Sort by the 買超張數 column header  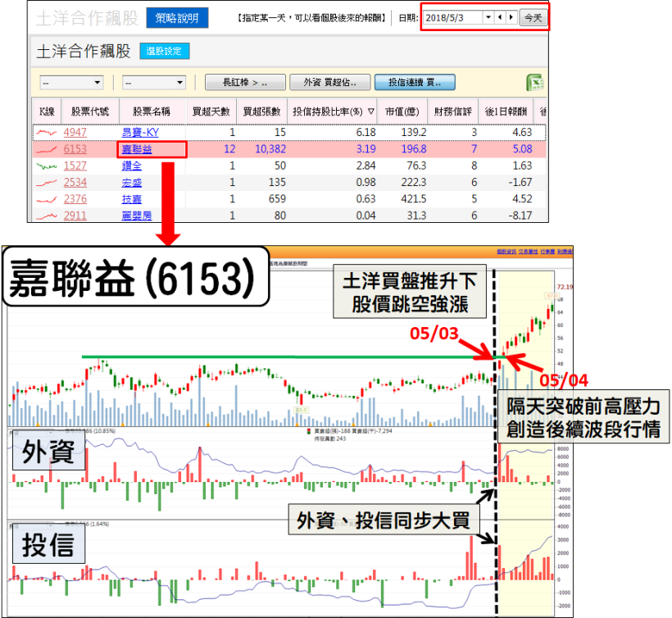pos(262,111)
